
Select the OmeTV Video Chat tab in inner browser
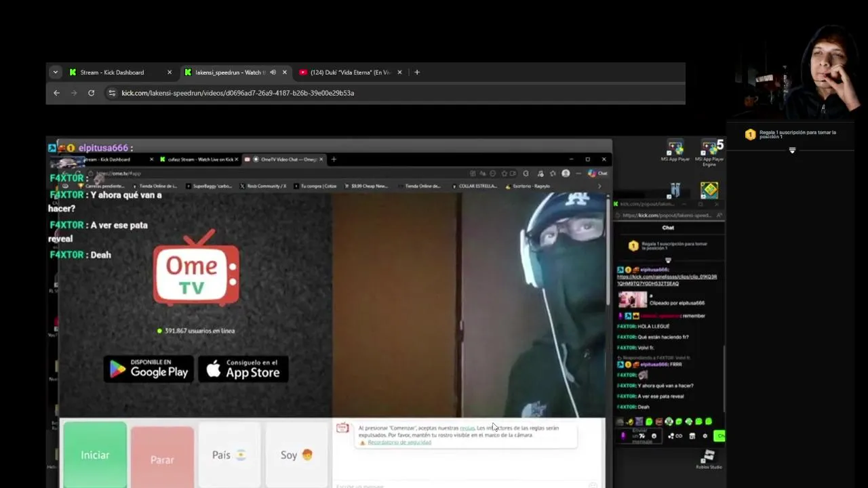(285, 159)
